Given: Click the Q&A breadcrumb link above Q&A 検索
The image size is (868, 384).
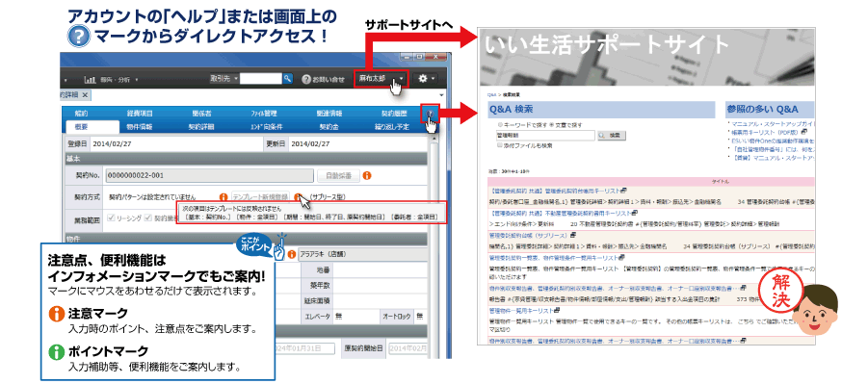Looking at the screenshot, I should 492,95.
